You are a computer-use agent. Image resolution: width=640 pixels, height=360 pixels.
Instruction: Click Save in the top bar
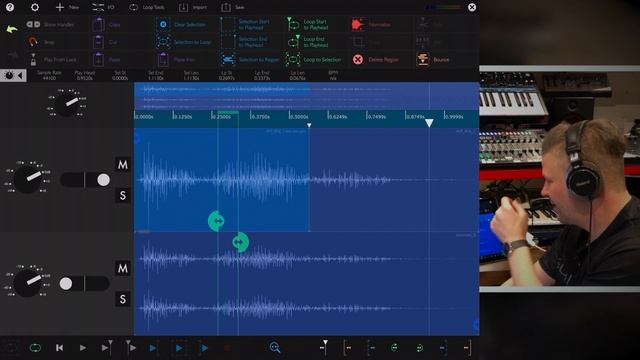click(233, 7)
